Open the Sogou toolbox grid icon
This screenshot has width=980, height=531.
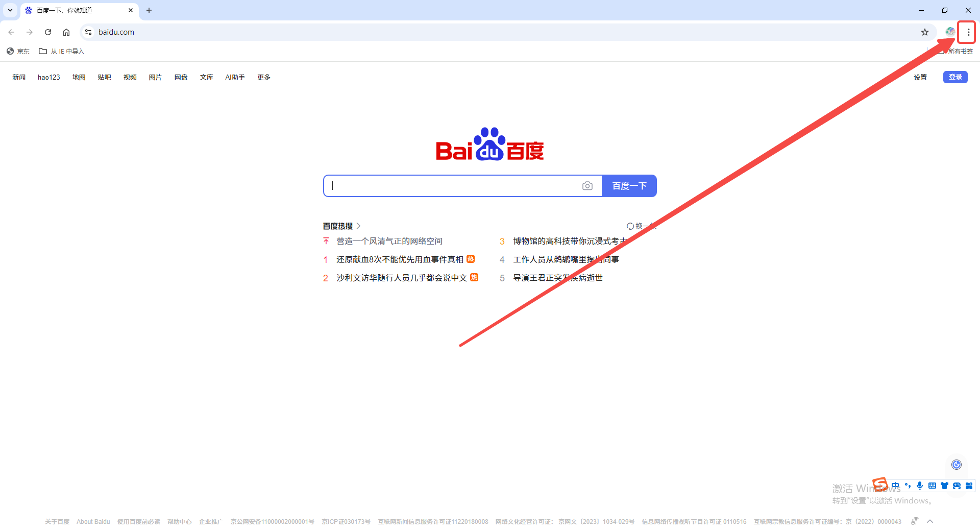click(x=969, y=486)
